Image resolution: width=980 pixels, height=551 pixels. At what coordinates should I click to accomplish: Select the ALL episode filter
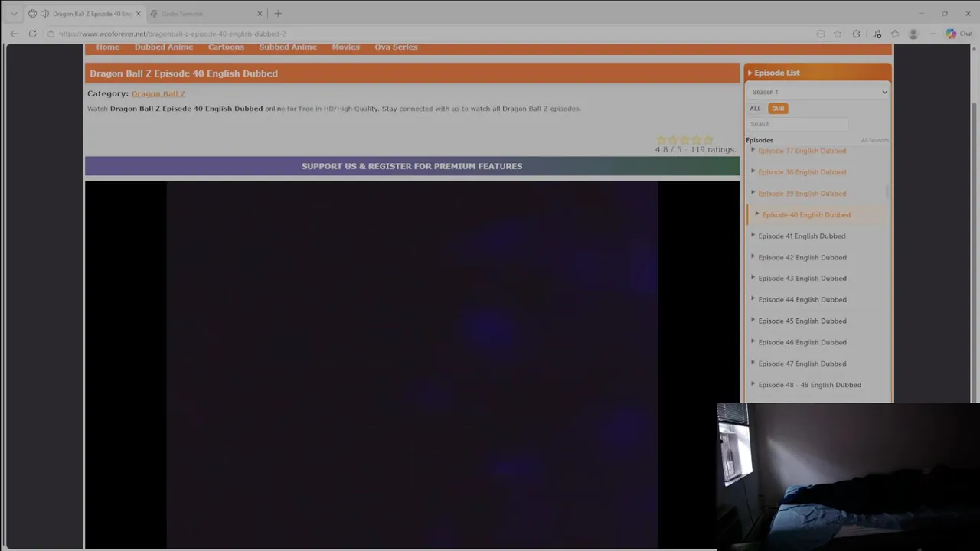(x=755, y=109)
